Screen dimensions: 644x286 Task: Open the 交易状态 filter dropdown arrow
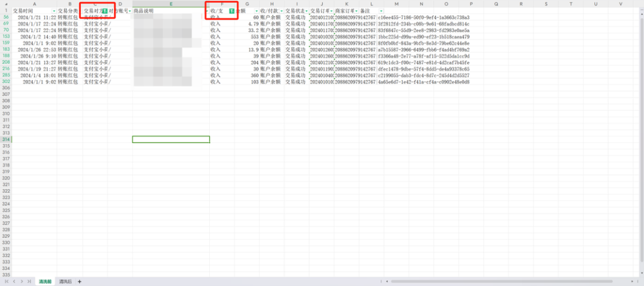(306, 11)
